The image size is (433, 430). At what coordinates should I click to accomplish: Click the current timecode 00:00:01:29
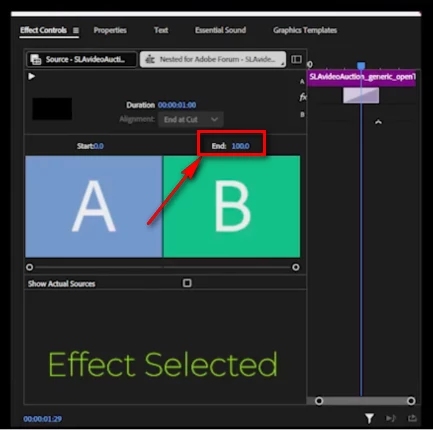42,419
